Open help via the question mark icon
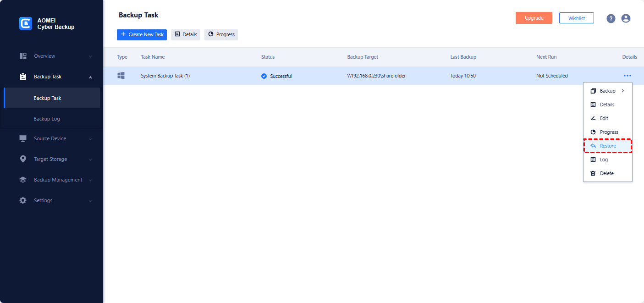Image resolution: width=644 pixels, height=303 pixels. (611, 18)
